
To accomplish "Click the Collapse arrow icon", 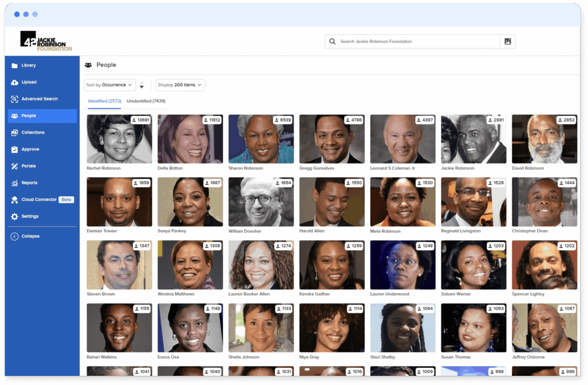I will 14,236.
